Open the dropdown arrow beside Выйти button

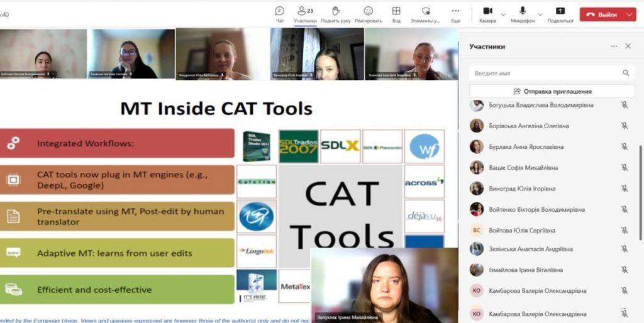(630, 14)
